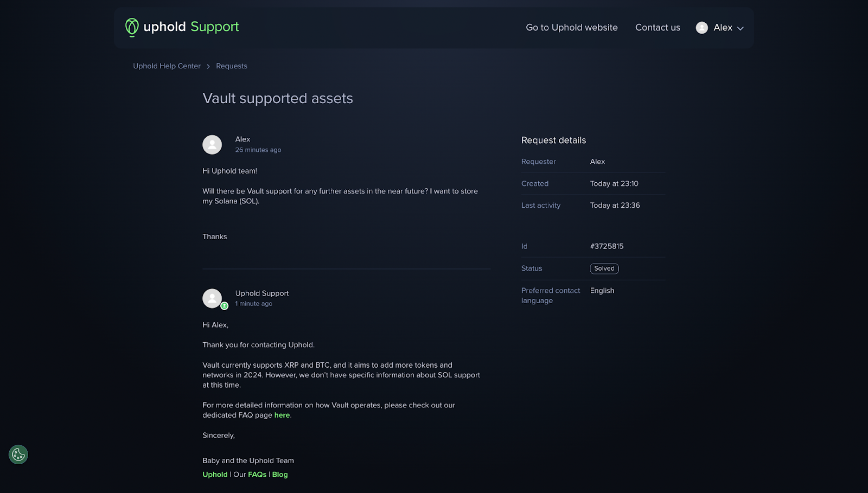Click the 'Hi Uphold team!' message line
Viewport: 868px width, 493px height.
pyautogui.click(x=230, y=171)
